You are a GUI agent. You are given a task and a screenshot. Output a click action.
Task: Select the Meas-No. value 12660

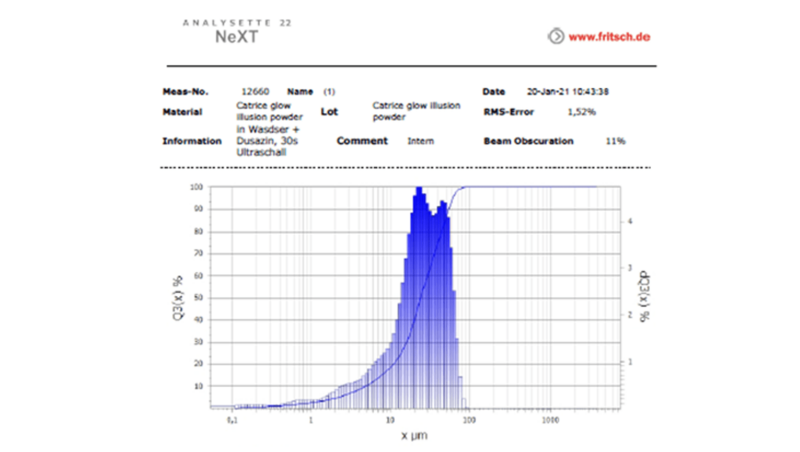point(256,92)
